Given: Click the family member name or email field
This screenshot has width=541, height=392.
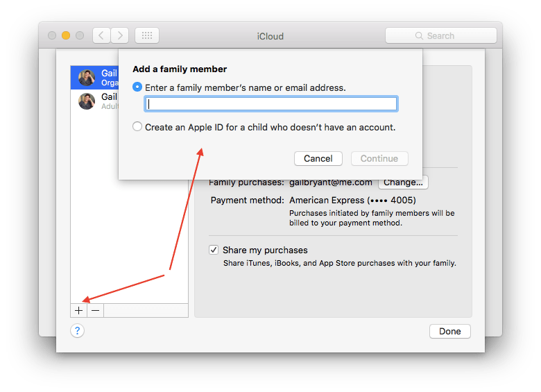Looking at the screenshot, I should click(x=270, y=104).
